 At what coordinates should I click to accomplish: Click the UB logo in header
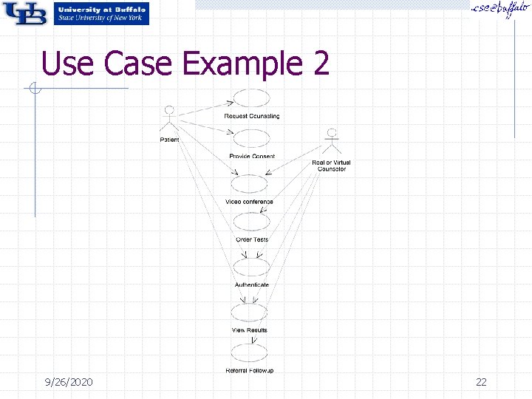pyautogui.click(x=24, y=13)
